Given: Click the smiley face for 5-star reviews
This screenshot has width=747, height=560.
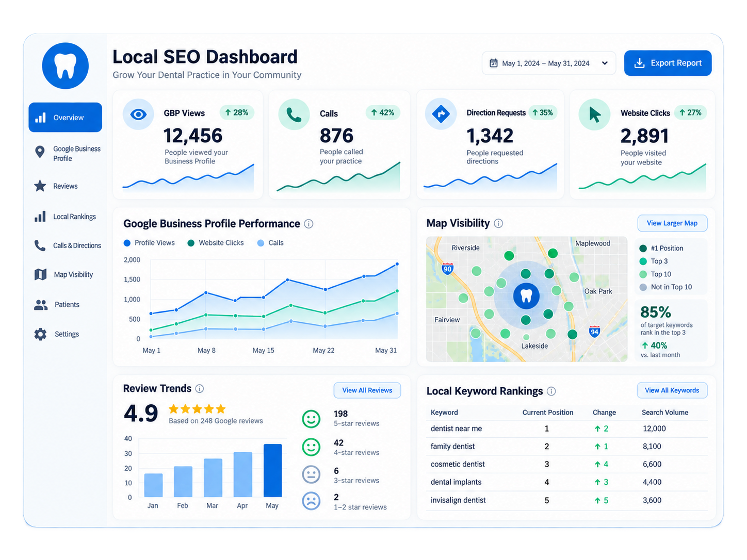Looking at the screenshot, I should [x=311, y=419].
